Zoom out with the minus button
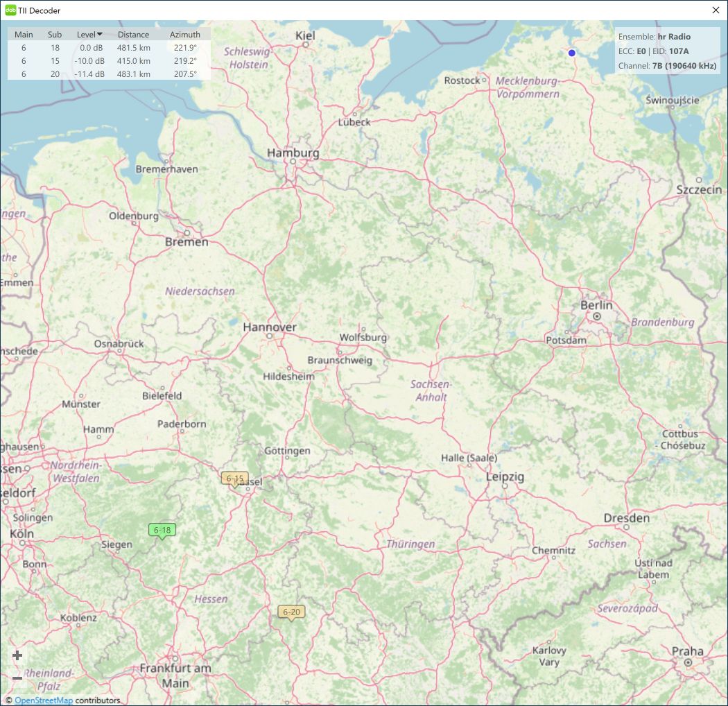This screenshot has width=728, height=706. [17, 678]
